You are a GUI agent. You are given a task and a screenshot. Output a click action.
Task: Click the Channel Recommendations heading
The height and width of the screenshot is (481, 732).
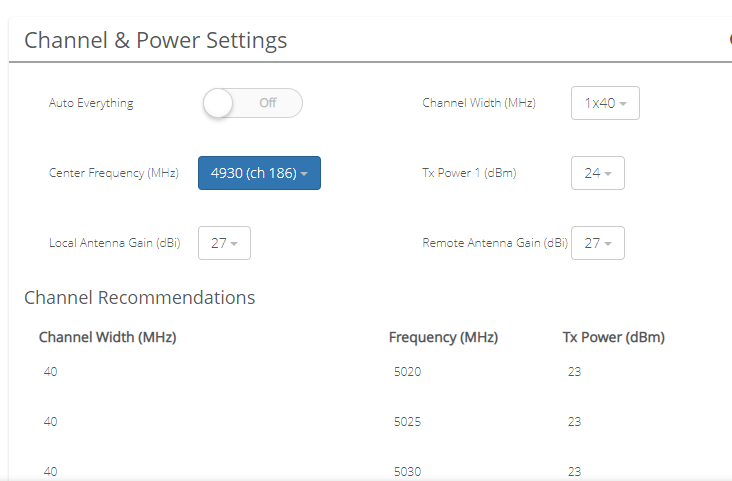(x=139, y=297)
